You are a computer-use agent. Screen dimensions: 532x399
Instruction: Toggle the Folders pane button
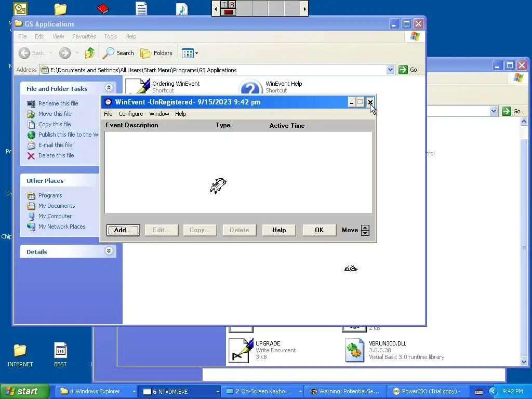tap(156, 53)
